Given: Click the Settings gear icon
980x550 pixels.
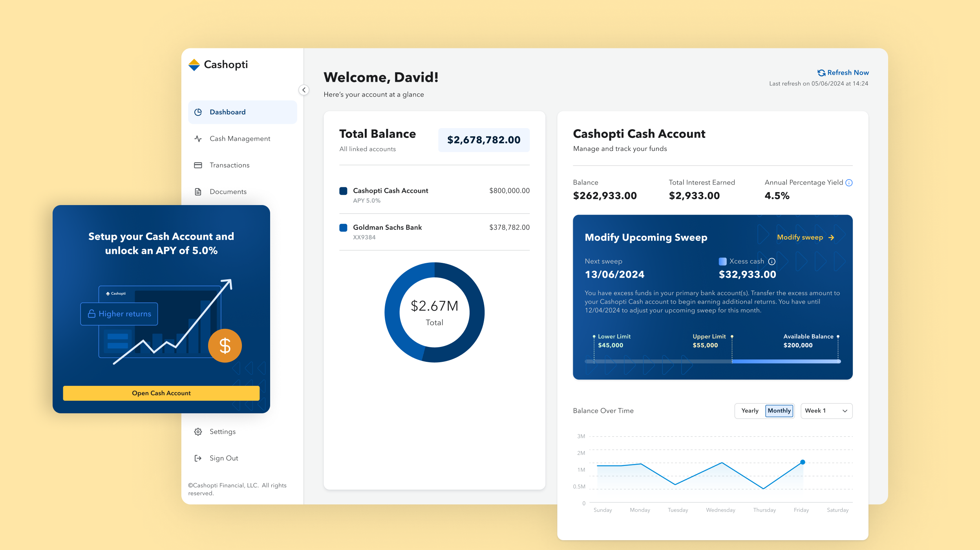Looking at the screenshot, I should click(198, 432).
